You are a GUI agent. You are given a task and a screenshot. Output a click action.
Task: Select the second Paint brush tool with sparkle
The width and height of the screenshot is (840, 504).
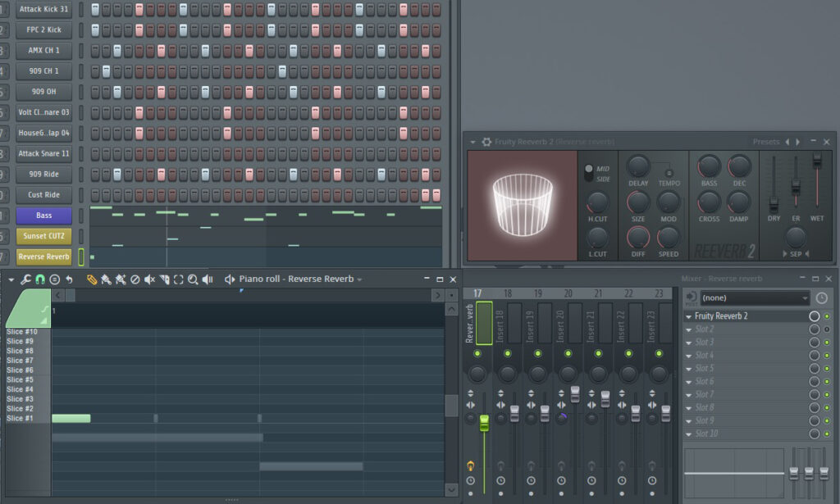121,279
